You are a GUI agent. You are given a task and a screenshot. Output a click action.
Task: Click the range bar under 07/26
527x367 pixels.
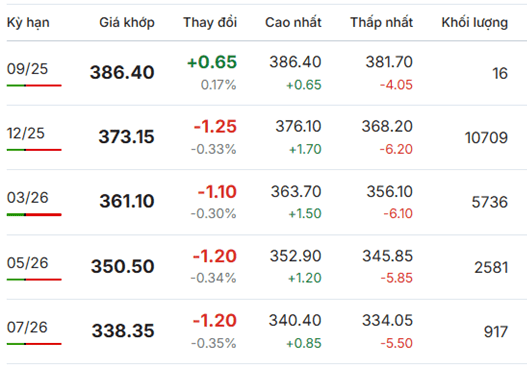[x=34, y=344]
